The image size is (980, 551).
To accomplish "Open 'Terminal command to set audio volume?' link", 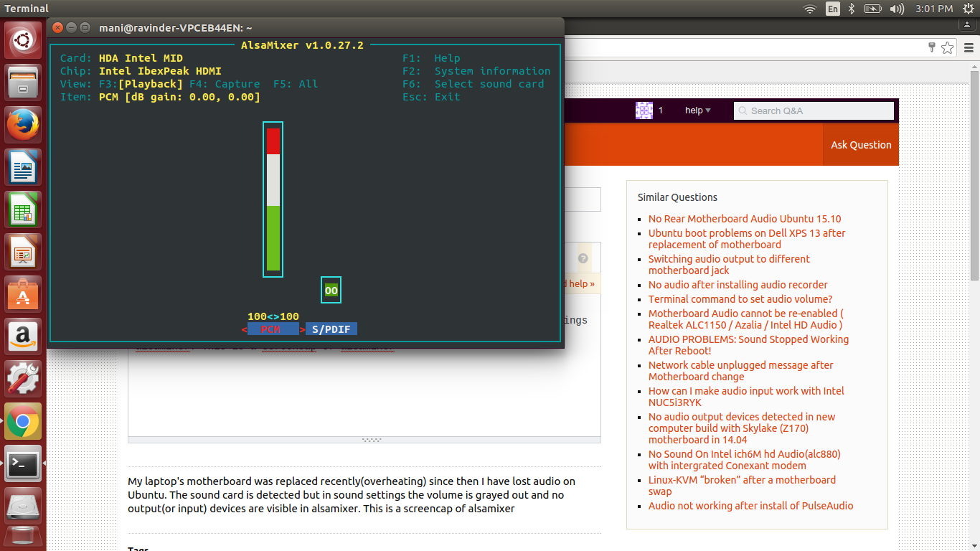I will pyautogui.click(x=740, y=299).
